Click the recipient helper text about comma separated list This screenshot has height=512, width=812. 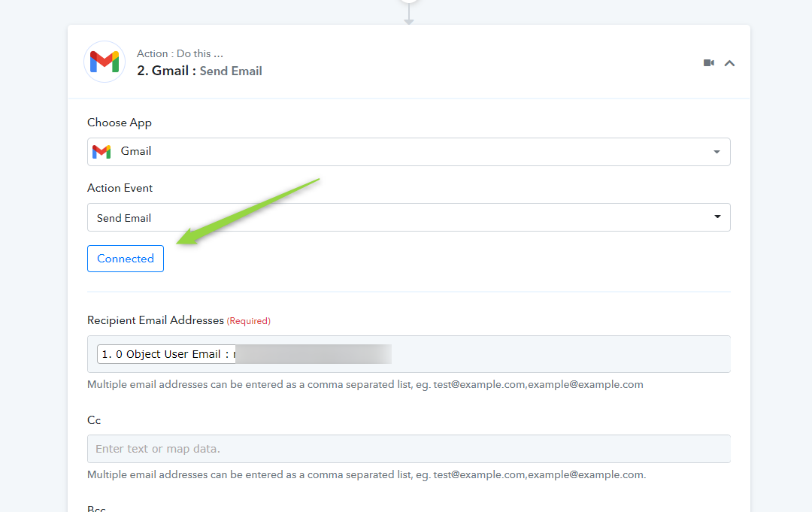[x=365, y=385]
